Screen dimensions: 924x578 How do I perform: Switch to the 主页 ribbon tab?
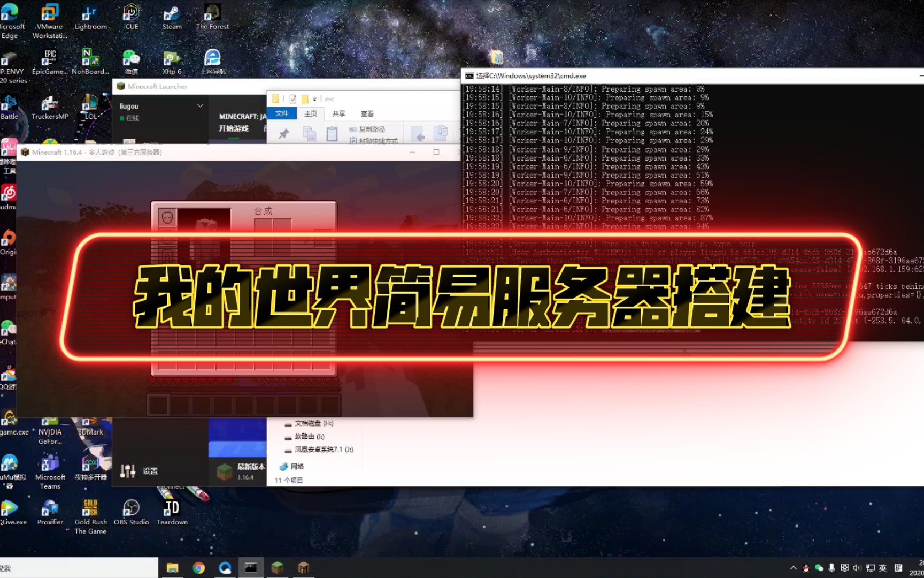click(x=310, y=113)
